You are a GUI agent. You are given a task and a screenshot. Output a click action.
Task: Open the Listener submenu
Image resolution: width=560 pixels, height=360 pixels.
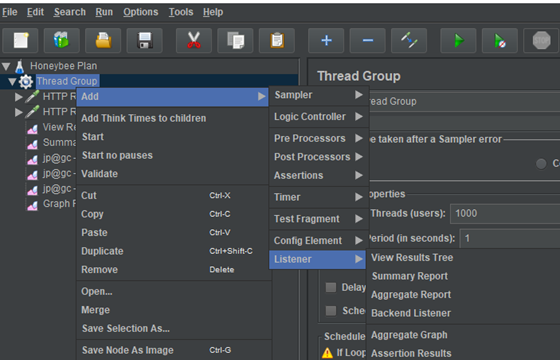318,259
